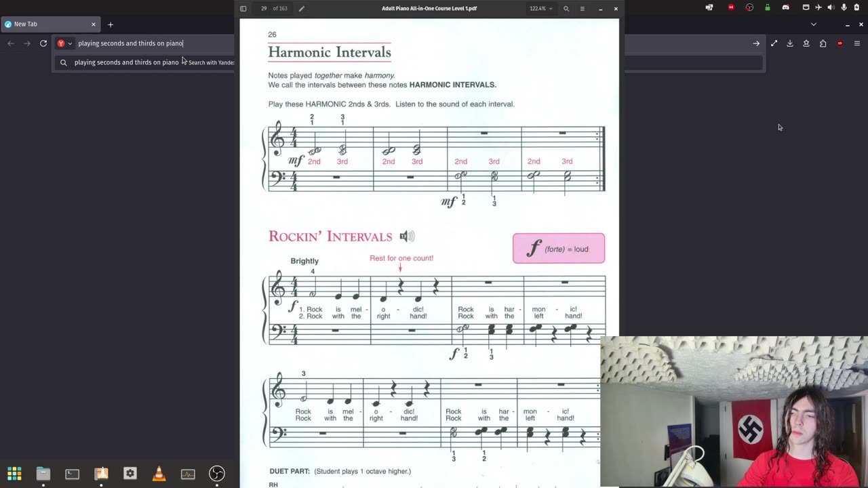
Task: Open the Settings gear in dock
Action: pos(130,474)
